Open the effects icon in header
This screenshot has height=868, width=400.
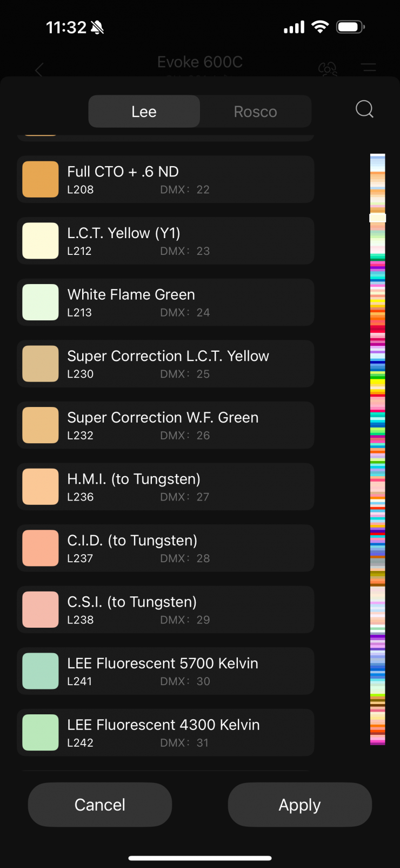[328, 69]
